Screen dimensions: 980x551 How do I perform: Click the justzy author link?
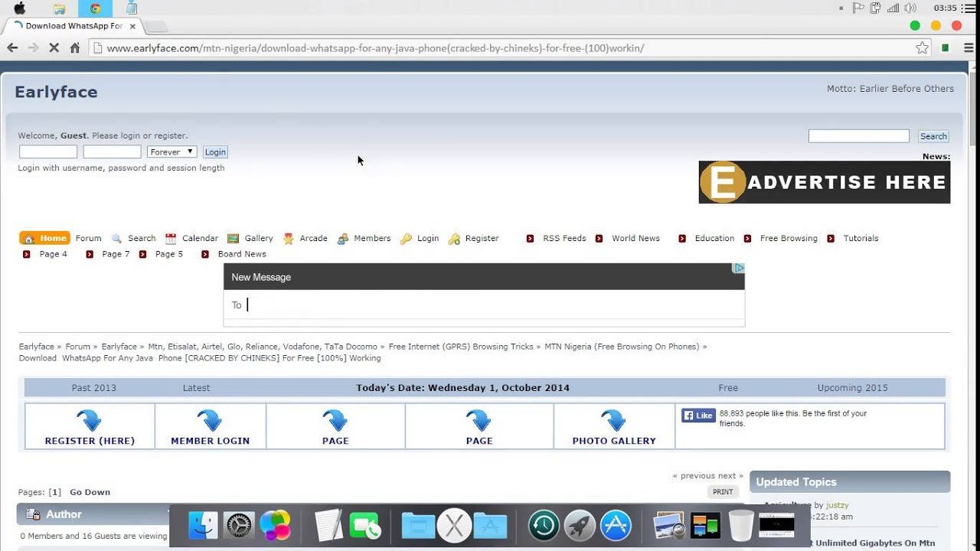pos(838,505)
